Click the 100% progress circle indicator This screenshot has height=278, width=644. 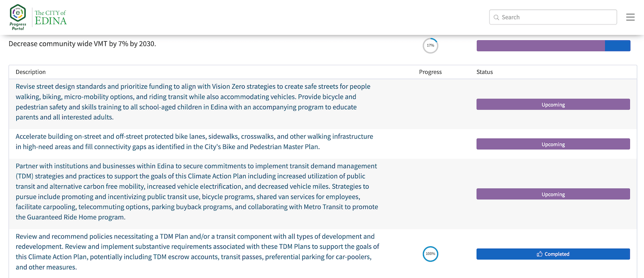[430, 254]
